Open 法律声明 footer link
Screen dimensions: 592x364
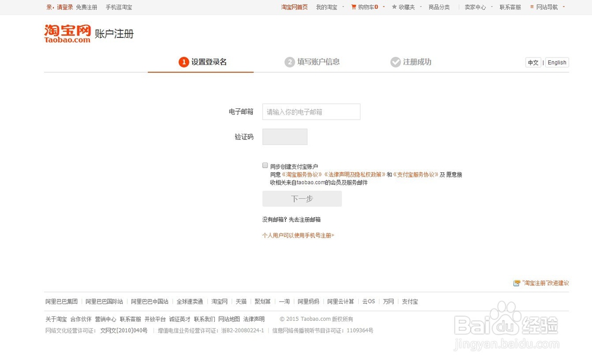[254, 319]
